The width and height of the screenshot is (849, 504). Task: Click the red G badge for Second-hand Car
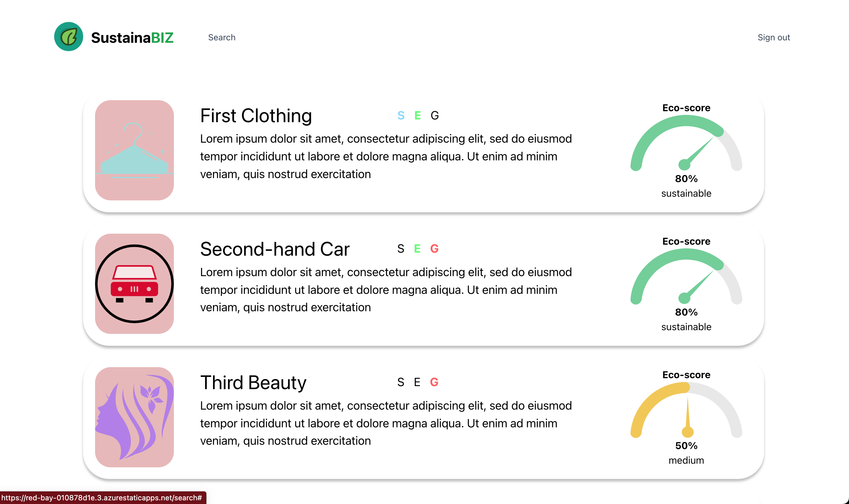tap(434, 249)
